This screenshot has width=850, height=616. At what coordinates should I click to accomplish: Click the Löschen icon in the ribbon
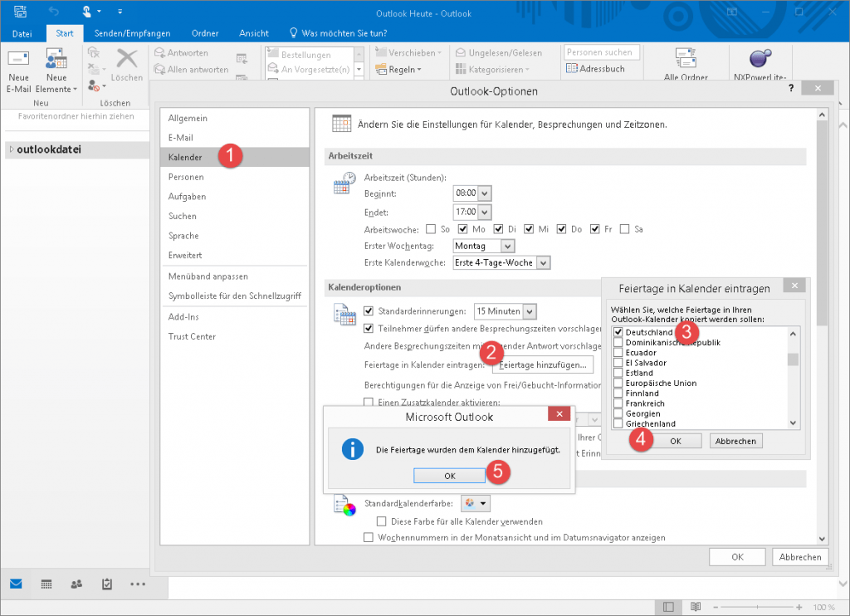pyautogui.click(x=126, y=62)
